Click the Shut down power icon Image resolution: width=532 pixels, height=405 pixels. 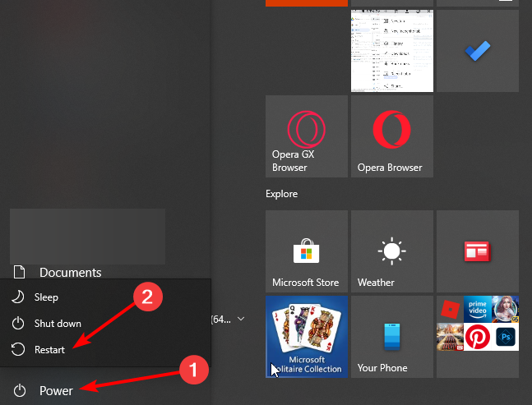[18, 324]
